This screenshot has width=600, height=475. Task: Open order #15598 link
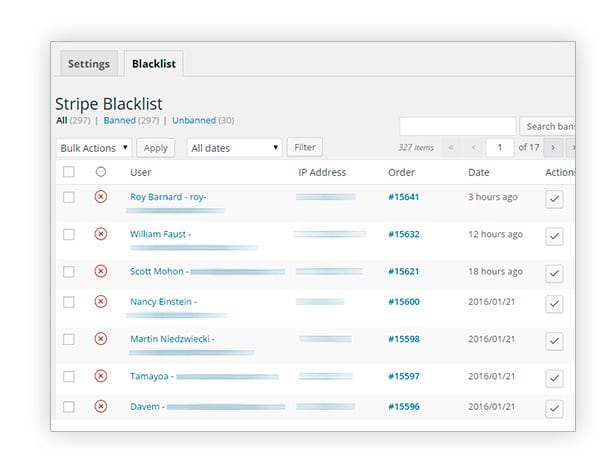(404, 339)
